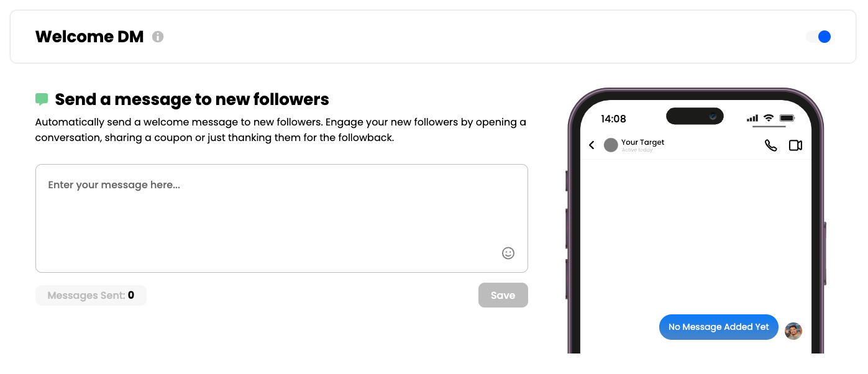Click the info icon beside Welcome DM

click(158, 37)
